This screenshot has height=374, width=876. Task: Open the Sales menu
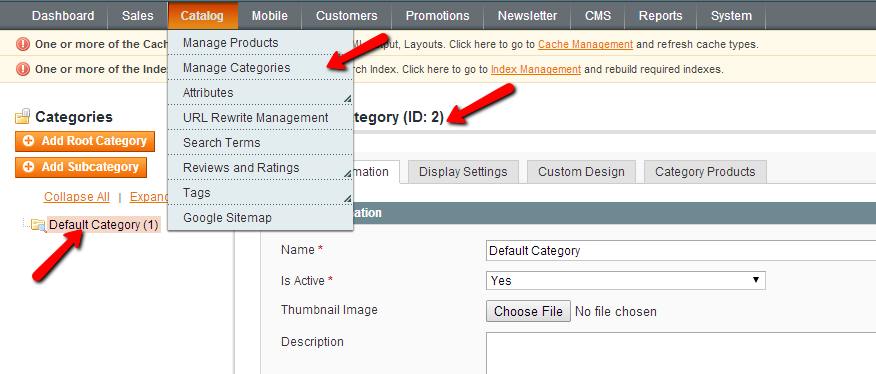pyautogui.click(x=137, y=16)
